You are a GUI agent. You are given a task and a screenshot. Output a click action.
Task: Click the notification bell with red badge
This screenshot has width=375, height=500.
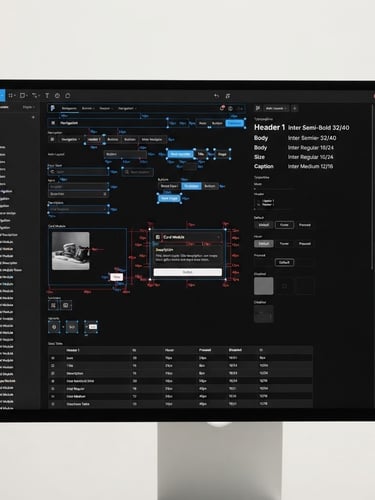pyautogui.click(x=222, y=108)
